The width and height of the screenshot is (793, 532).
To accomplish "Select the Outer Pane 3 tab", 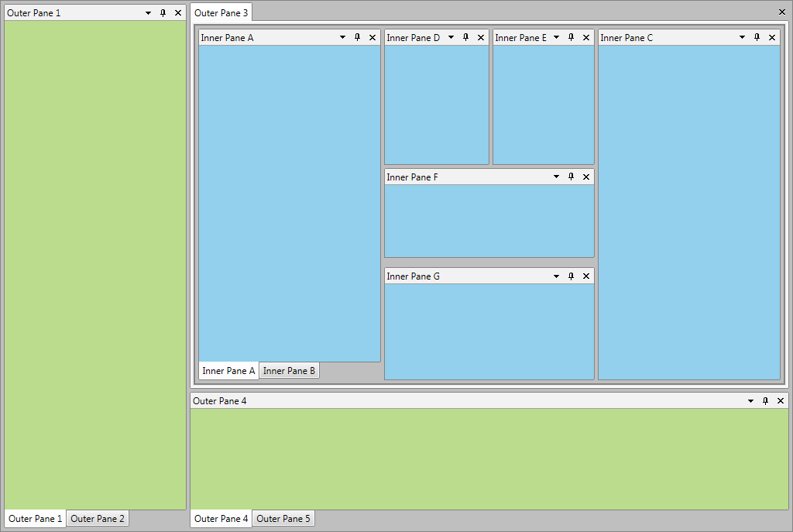I will click(x=221, y=12).
